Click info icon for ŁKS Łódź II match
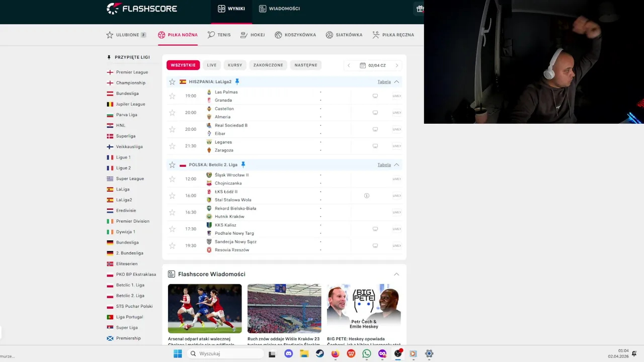 367,196
